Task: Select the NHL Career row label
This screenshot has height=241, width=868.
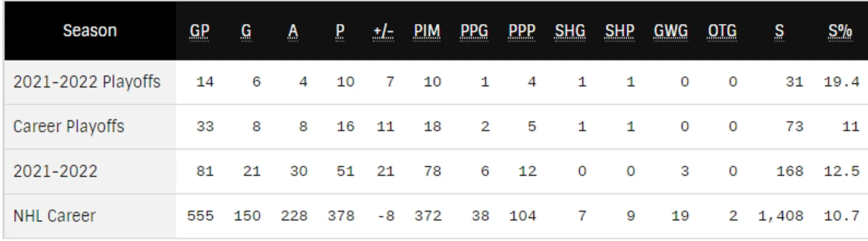Action: click(54, 215)
